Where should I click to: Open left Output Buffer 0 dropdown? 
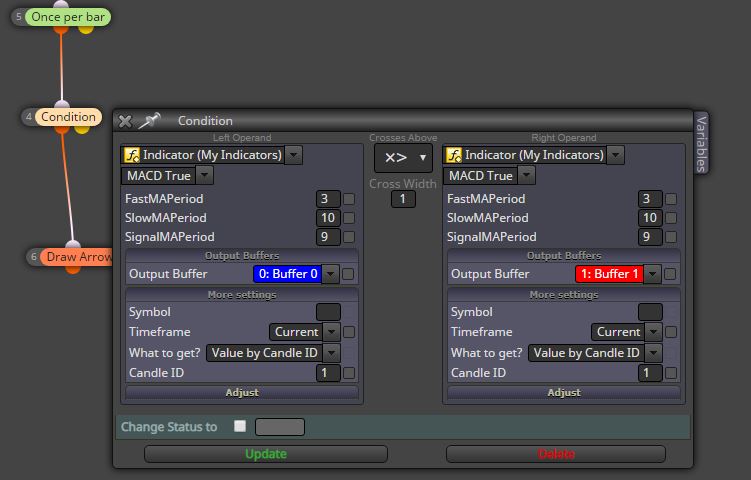coord(330,274)
